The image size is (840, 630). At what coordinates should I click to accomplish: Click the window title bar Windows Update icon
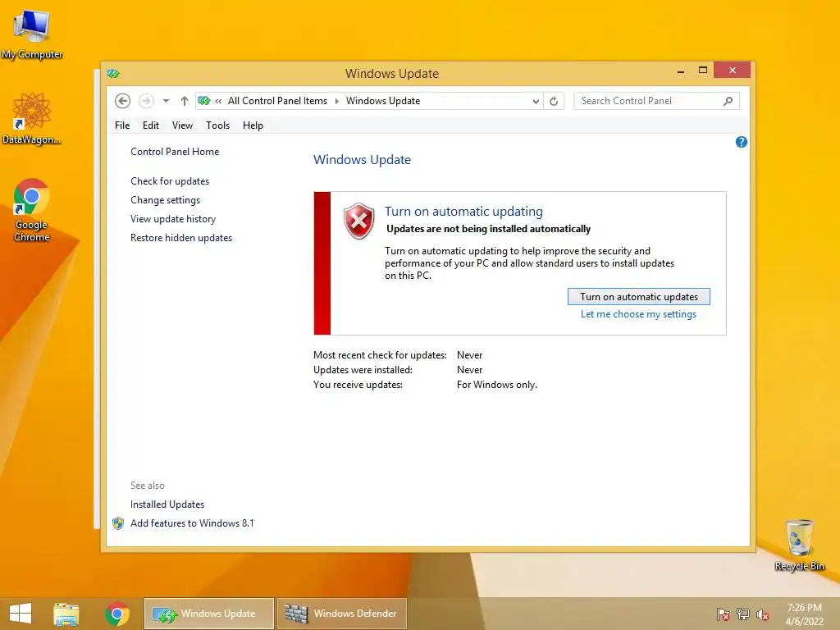(x=112, y=73)
